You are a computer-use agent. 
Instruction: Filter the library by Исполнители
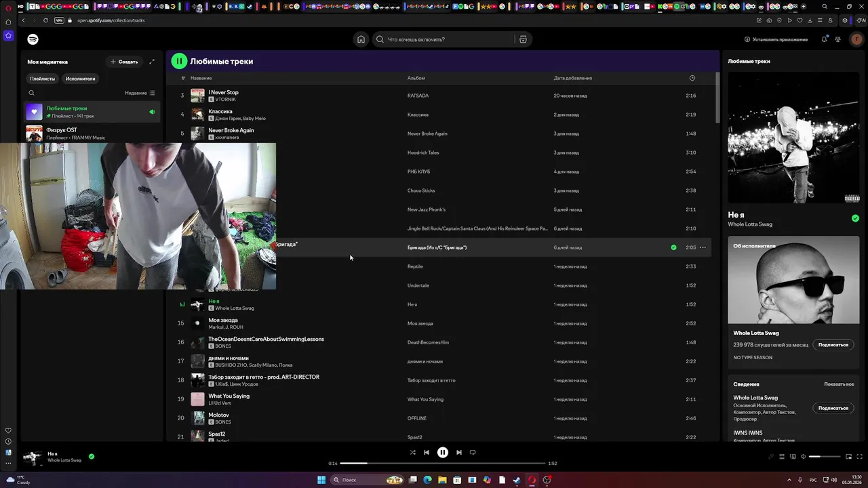(x=80, y=79)
